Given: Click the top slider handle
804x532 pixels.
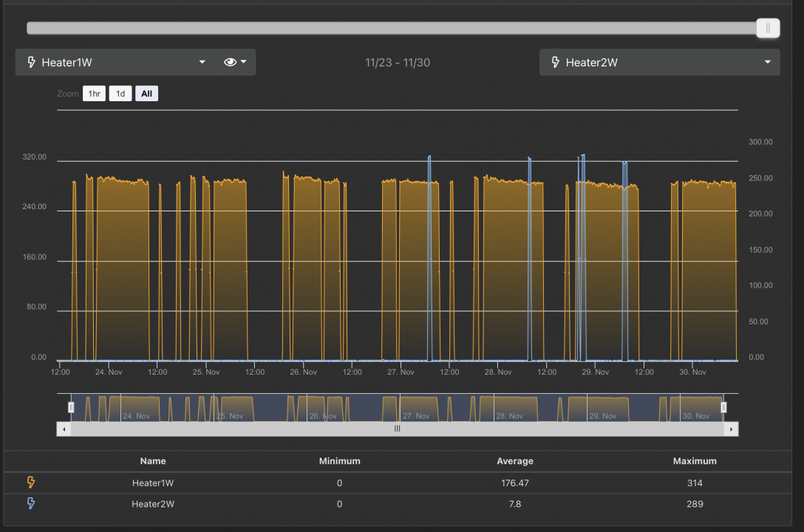Looking at the screenshot, I should 768,28.
